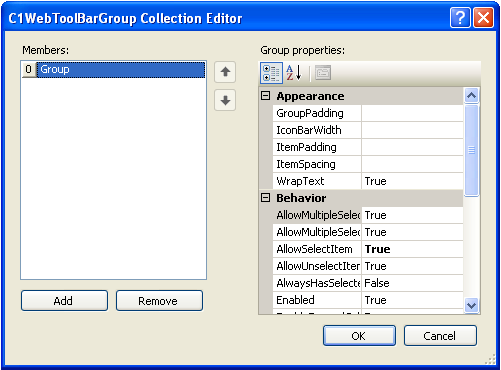Open the Property Pages icon
This screenshot has height=370, width=501.
click(x=323, y=73)
